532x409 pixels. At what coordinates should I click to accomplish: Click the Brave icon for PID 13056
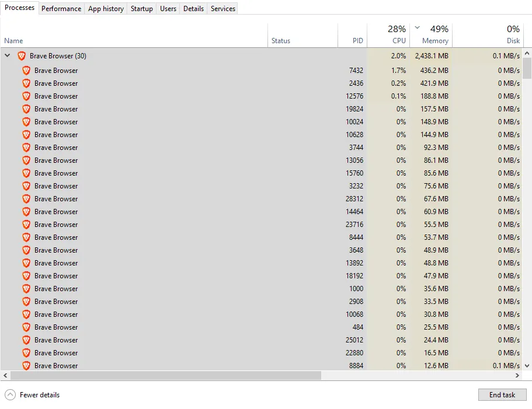point(26,160)
